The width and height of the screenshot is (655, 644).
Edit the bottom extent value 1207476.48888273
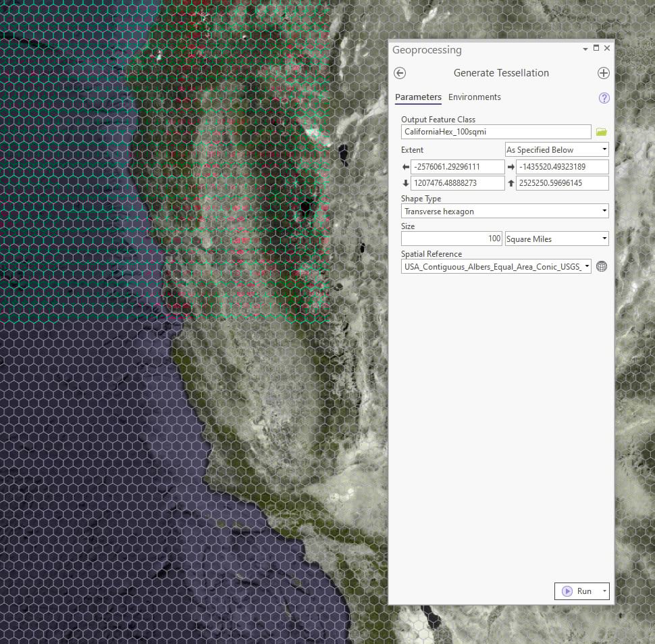(x=457, y=183)
